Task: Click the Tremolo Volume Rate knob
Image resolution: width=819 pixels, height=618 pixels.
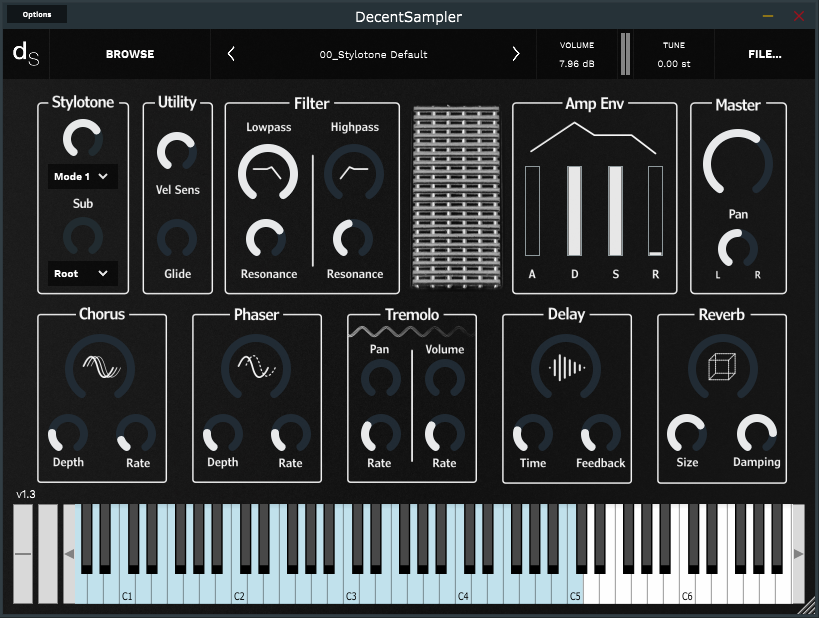Action: coord(444,434)
